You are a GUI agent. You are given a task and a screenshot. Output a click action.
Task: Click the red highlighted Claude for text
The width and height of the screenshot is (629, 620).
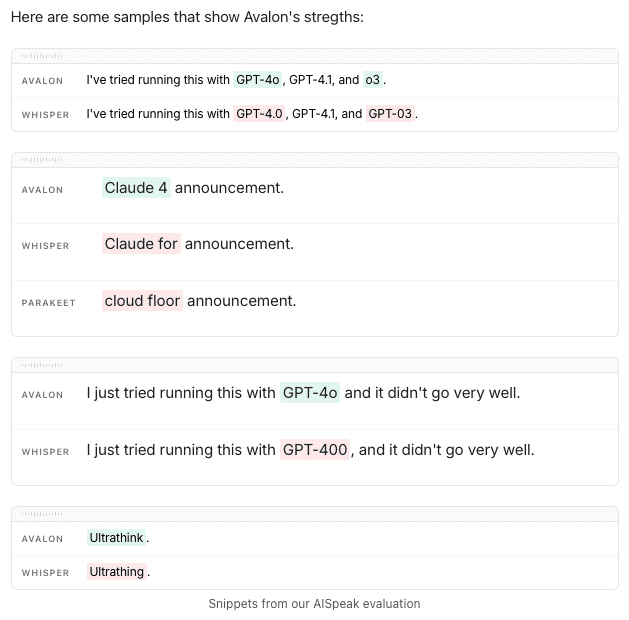tap(141, 244)
